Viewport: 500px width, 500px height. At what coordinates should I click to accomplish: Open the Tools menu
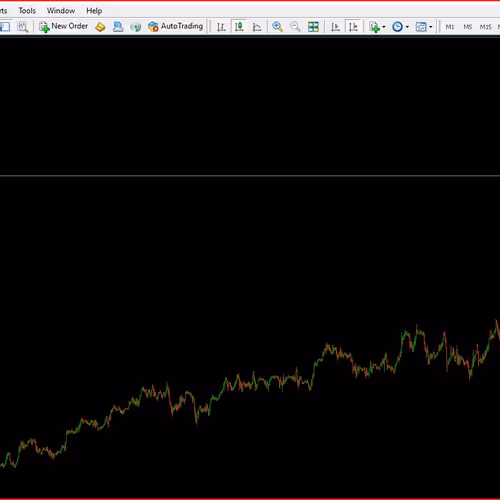pyautogui.click(x=27, y=11)
